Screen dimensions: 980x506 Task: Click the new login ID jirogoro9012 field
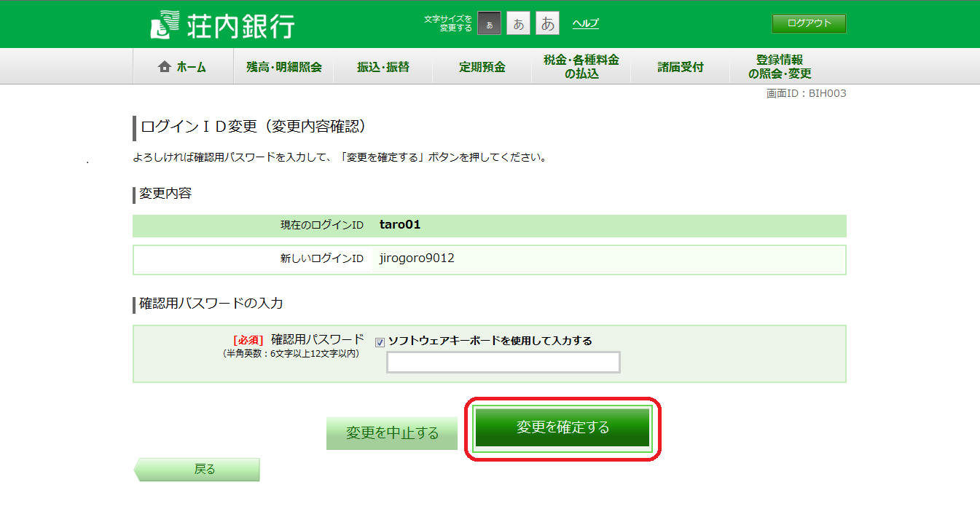417,258
